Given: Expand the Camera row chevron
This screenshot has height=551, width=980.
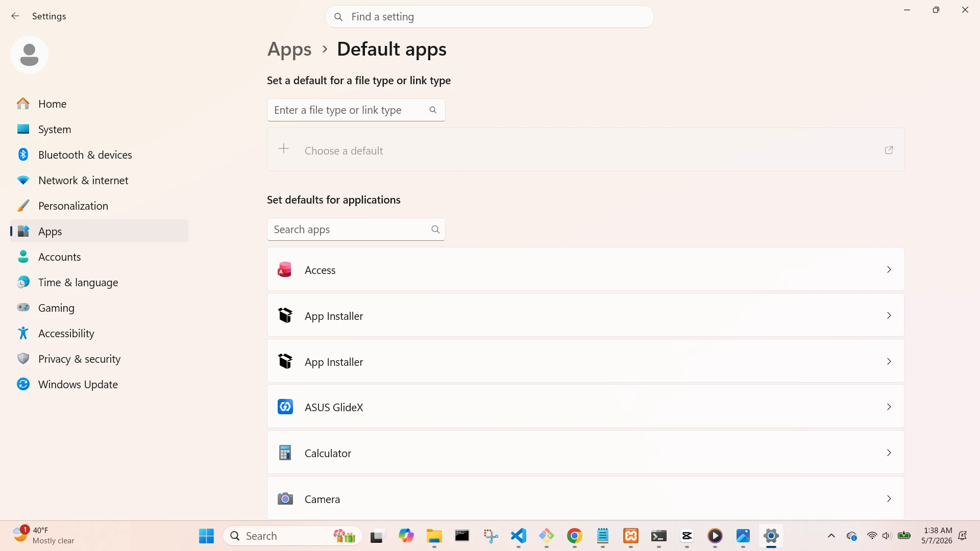Looking at the screenshot, I should click(889, 498).
